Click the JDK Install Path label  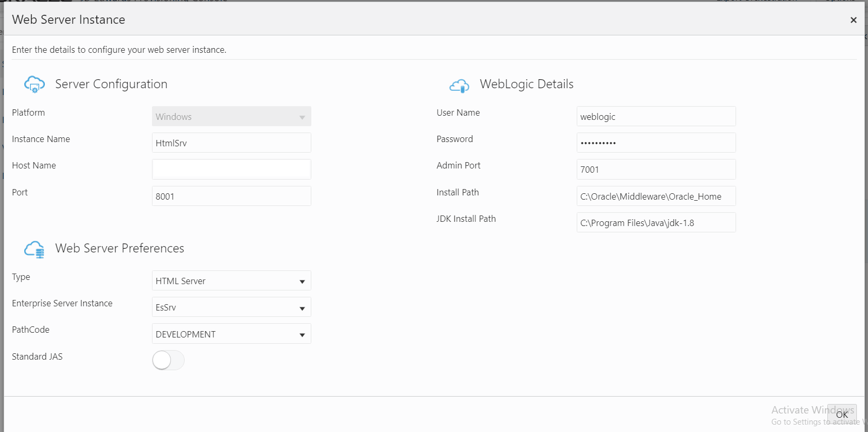pyautogui.click(x=466, y=219)
